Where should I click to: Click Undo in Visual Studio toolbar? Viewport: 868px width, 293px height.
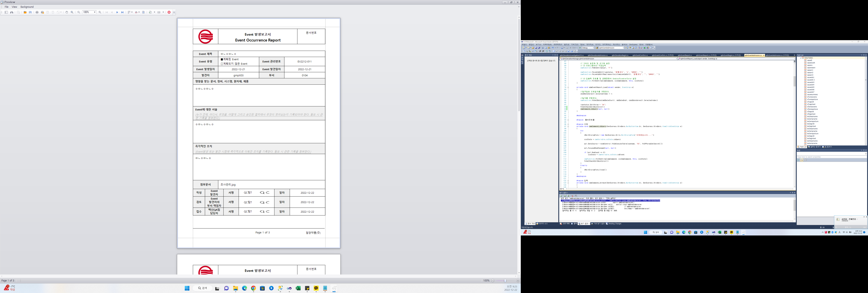(553, 48)
